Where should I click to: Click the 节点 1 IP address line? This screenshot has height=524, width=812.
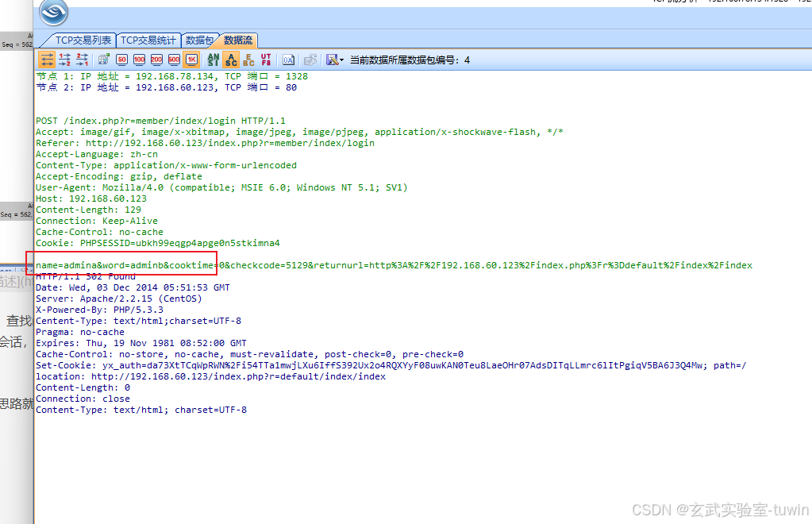click(172, 76)
